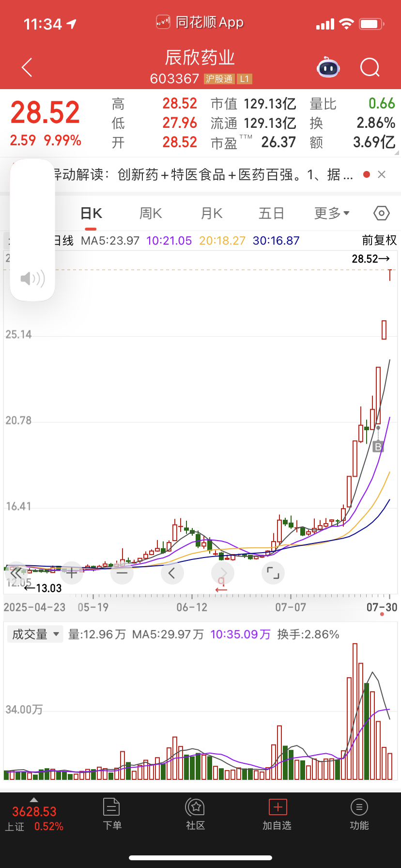
Task: Tap the back arrow in header
Action: (27, 67)
